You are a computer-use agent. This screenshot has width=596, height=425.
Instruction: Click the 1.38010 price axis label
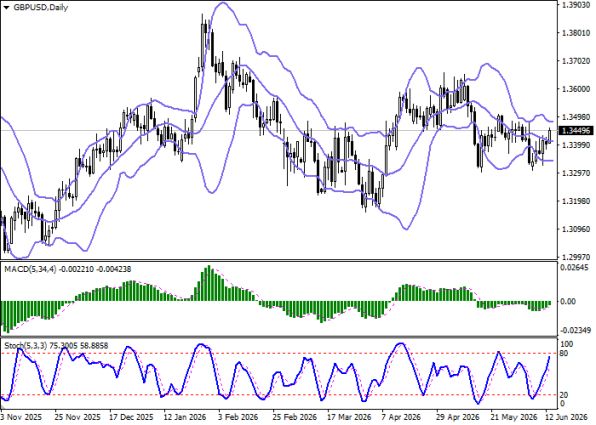[575, 33]
